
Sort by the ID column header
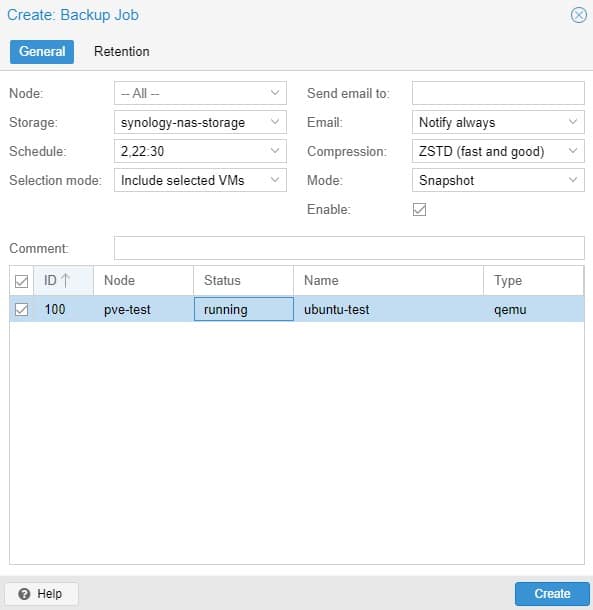coord(63,280)
